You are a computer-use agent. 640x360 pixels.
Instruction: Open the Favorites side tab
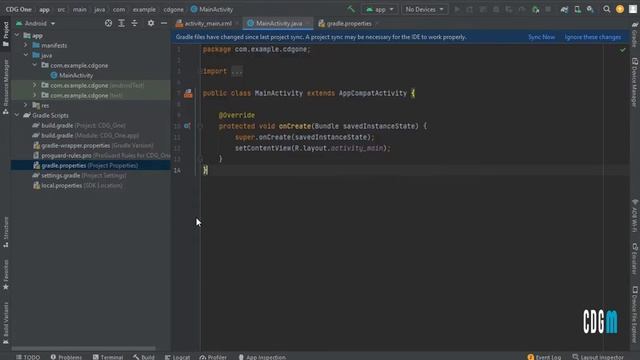point(6,274)
